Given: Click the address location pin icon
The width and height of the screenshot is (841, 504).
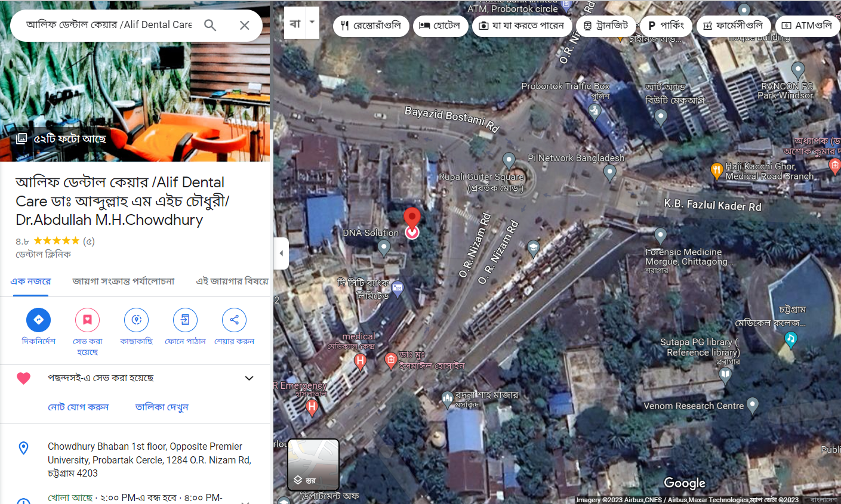Looking at the screenshot, I should [x=23, y=448].
